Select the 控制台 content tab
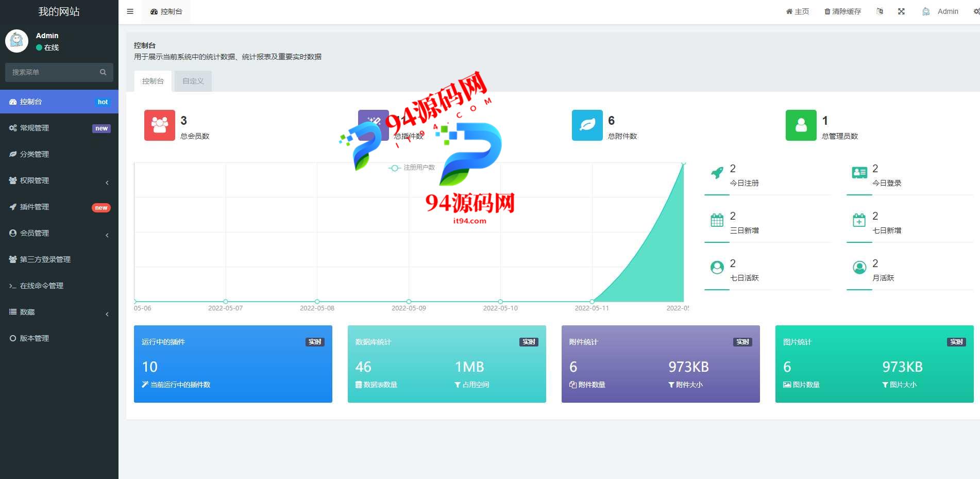Viewport: 980px width, 479px height. click(153, 81)
